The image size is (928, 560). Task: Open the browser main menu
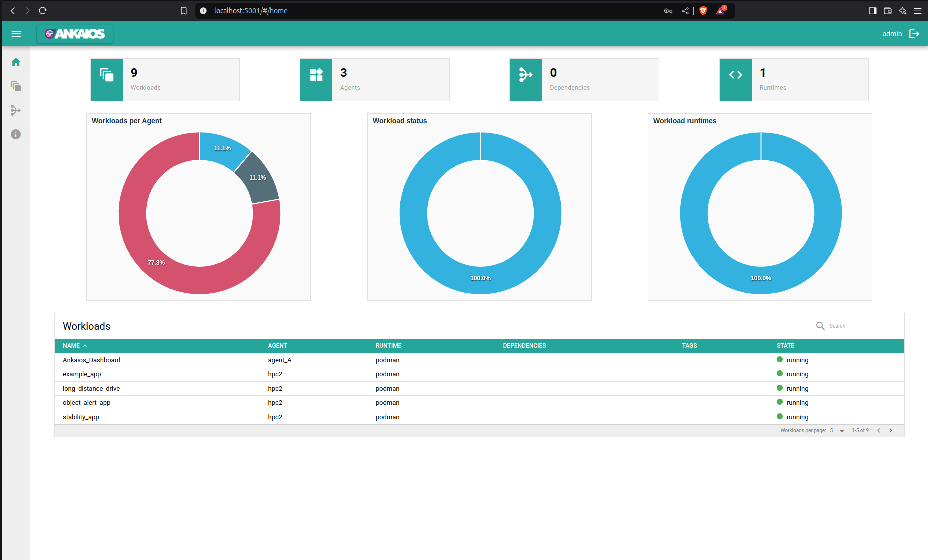click(918, 11)
